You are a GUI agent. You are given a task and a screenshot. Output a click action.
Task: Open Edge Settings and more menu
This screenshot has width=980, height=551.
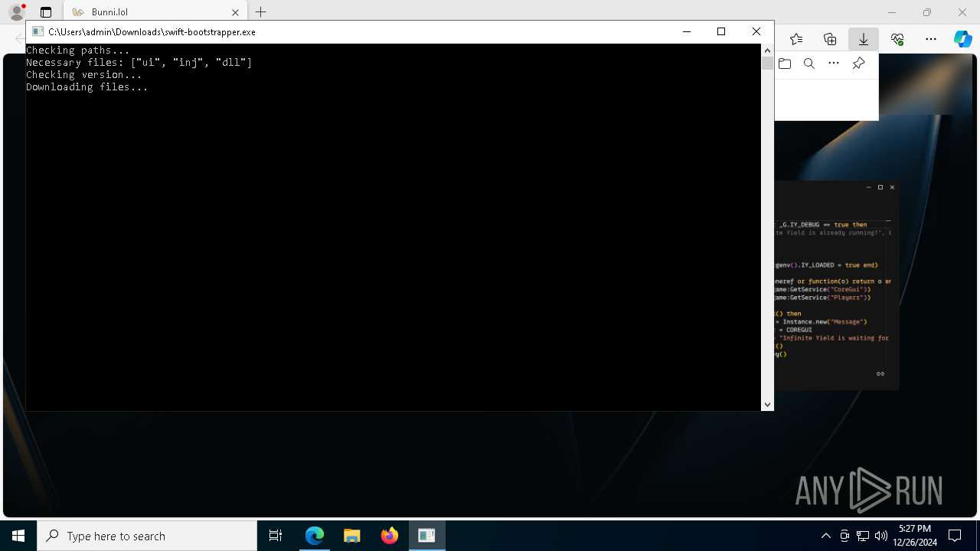coord(931,39)
